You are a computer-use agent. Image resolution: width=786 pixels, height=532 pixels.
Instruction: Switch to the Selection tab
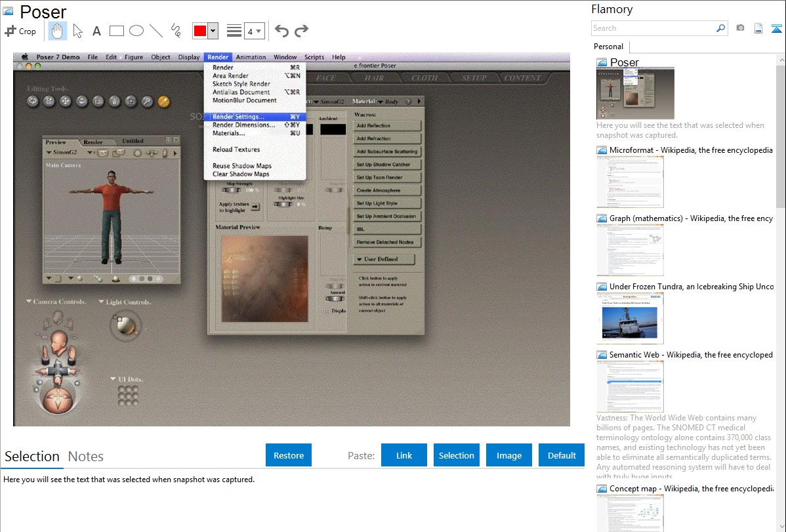(x=32, y=457)
